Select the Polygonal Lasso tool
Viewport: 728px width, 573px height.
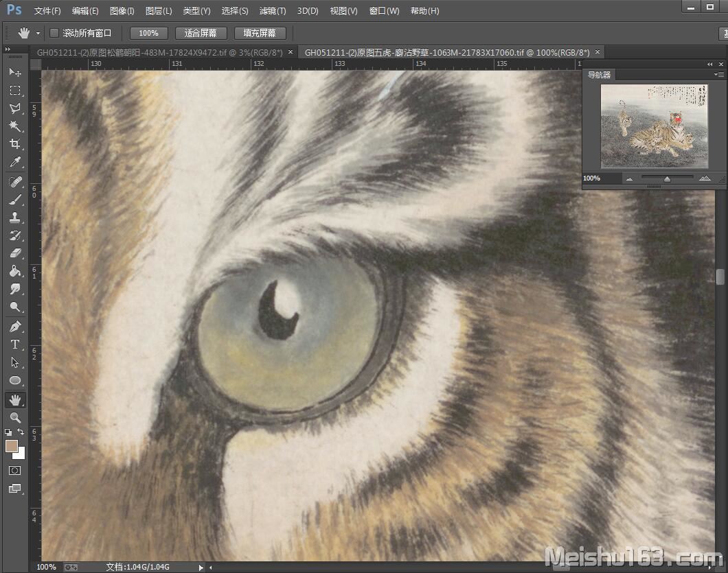click(15, 108)
